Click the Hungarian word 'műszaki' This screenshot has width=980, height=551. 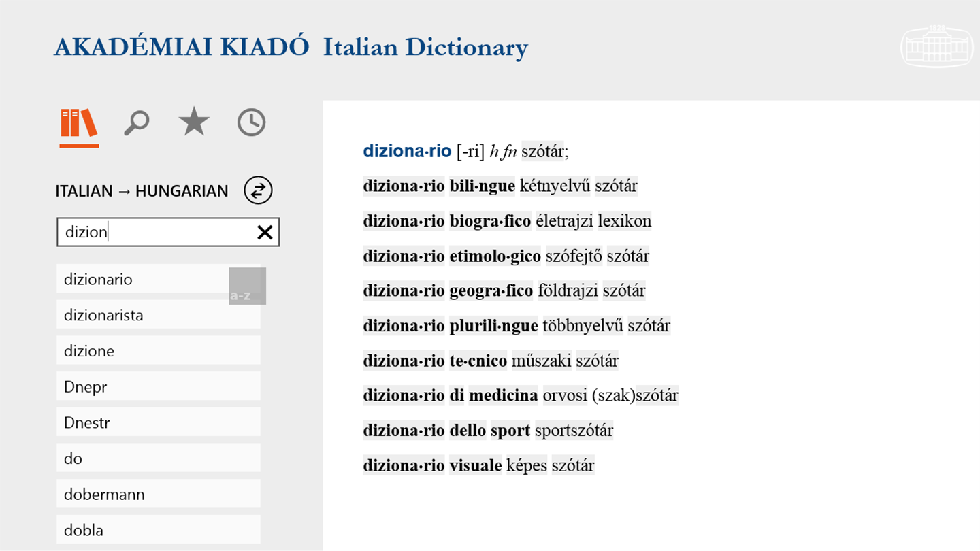pos(542,361)
